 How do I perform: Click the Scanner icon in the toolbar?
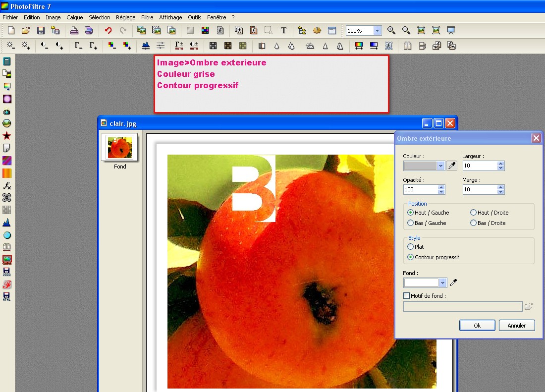(89, 31)
